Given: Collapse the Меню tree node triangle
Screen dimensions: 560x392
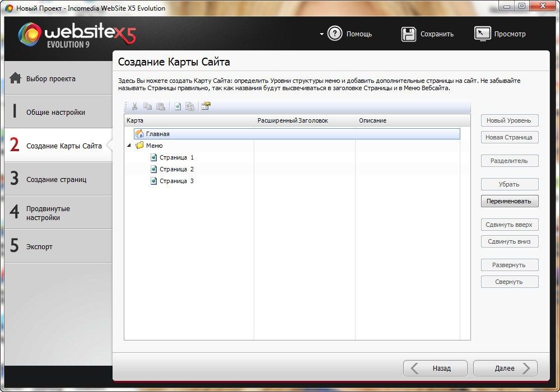Looking at the screenshot, I should click(x=129, y=146).
